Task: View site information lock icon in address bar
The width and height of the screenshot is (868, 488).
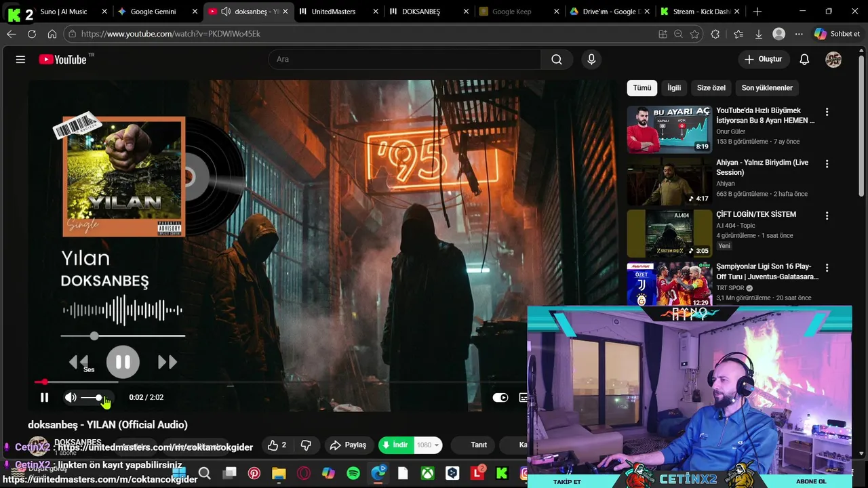Action: [x=73, y=34]
